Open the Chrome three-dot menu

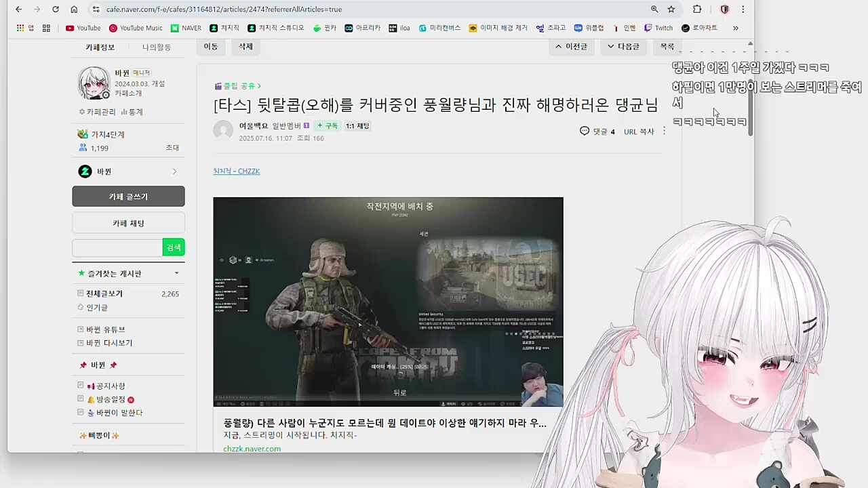point(743,9)
